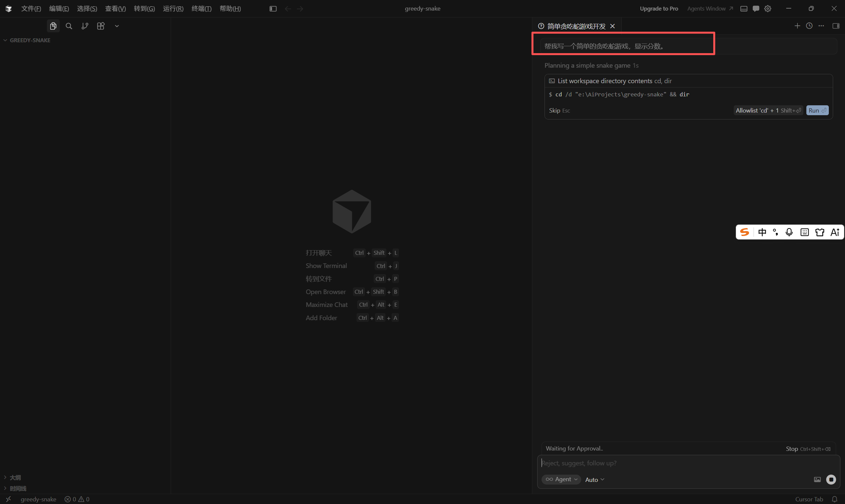Toggle the bottom panel layout icon
The height and width of the screenshot is (504, 845).
tap(743, 9)
